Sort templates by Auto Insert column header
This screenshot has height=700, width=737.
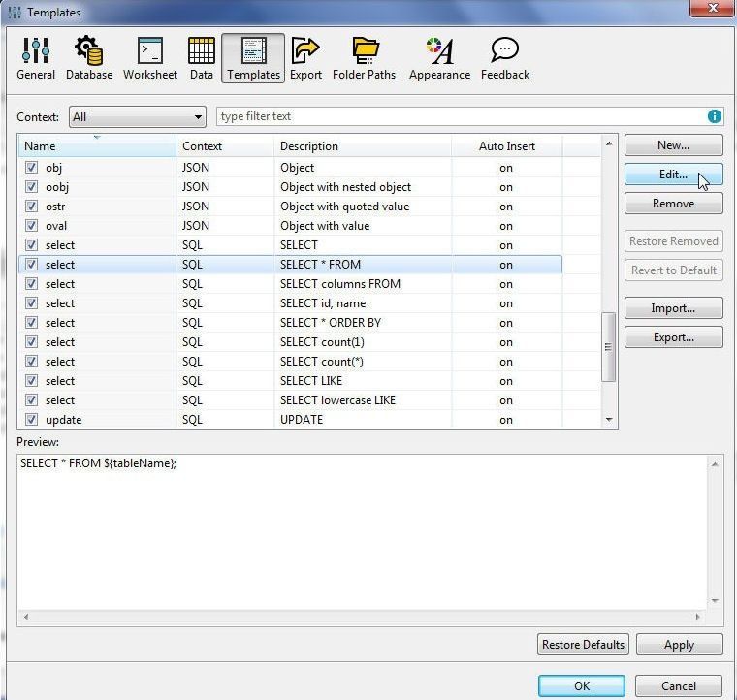(x=506, y=146)
